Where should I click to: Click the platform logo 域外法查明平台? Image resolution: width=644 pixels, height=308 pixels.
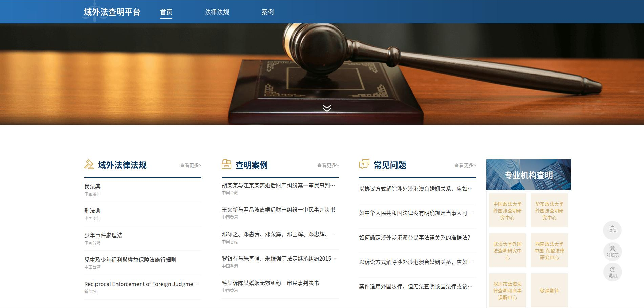[112, 12]
